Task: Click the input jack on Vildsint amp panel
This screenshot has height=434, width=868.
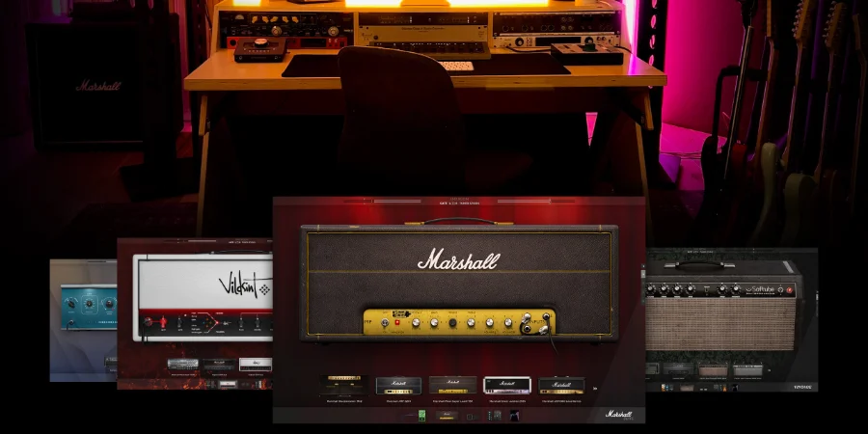Action: (149, 321)
